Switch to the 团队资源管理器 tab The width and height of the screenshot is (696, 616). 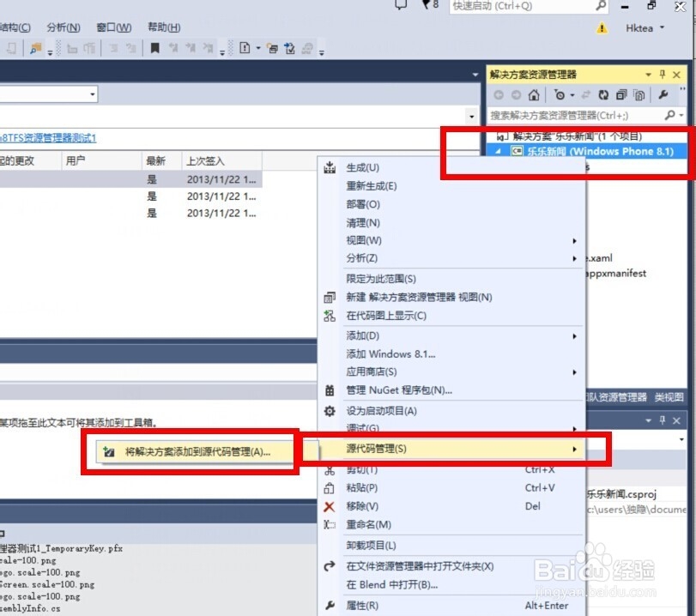coord(615,397)
